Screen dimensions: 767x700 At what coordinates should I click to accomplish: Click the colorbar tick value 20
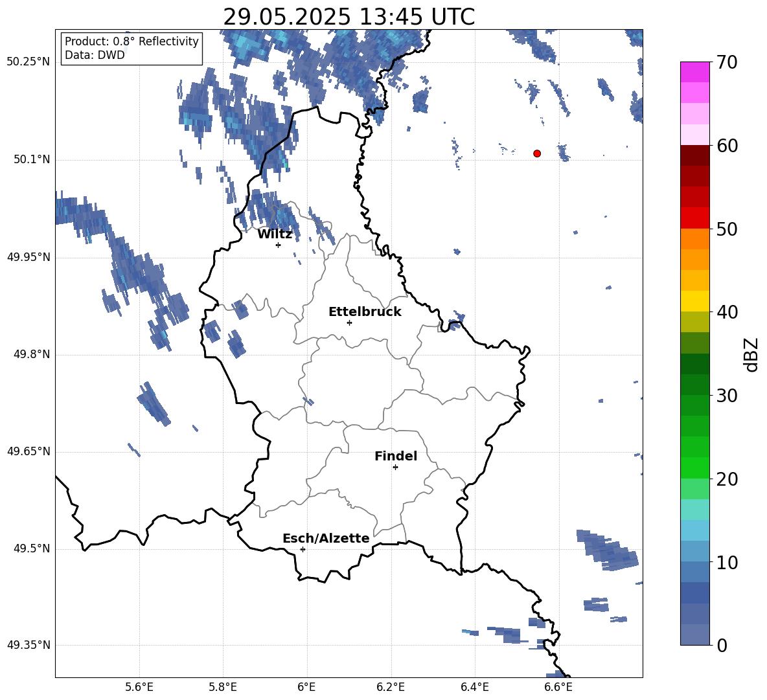(x=727, y=479)
